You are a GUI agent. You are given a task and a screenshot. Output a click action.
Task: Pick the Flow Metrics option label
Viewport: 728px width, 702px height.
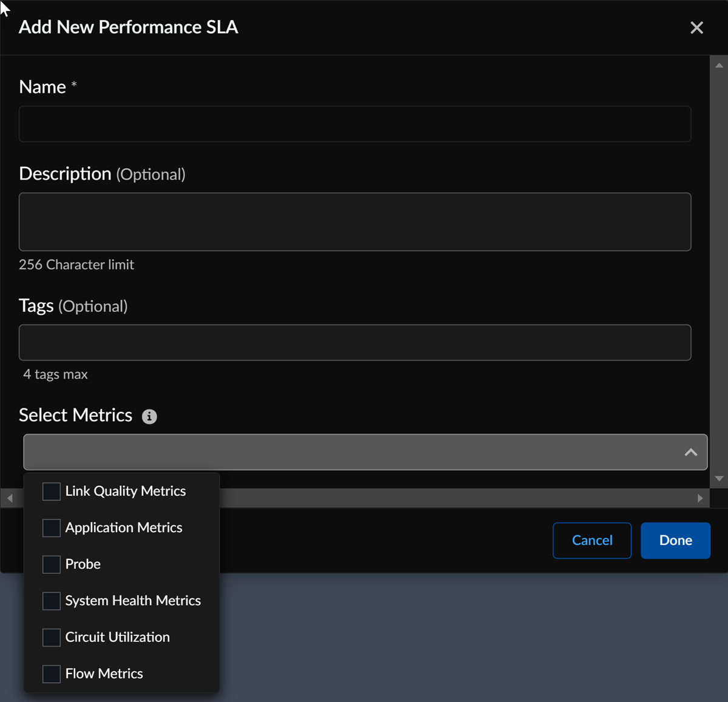(x=104, y=673)
